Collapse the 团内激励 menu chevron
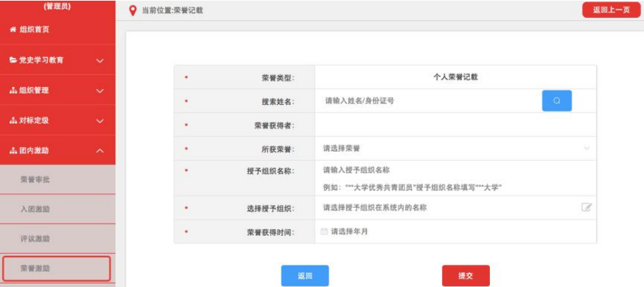Image resolution: width=644 pixels, height=287 pixels. tap(100, 151)
